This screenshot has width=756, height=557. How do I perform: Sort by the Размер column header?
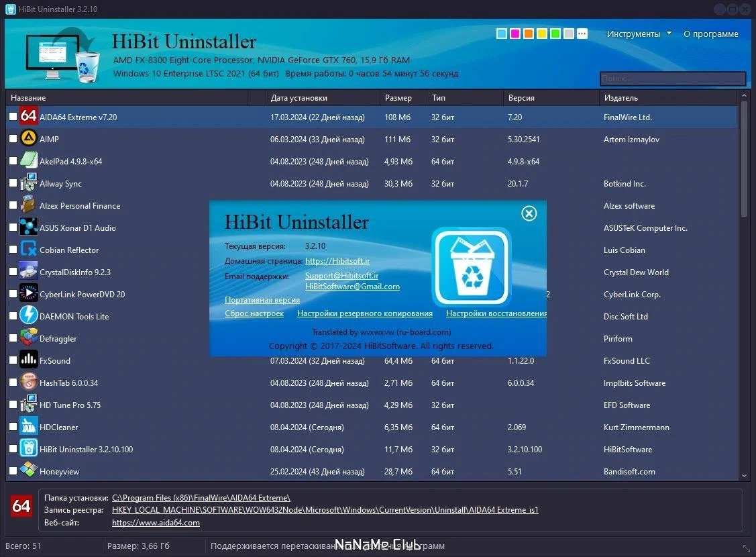tap(402, 98)
